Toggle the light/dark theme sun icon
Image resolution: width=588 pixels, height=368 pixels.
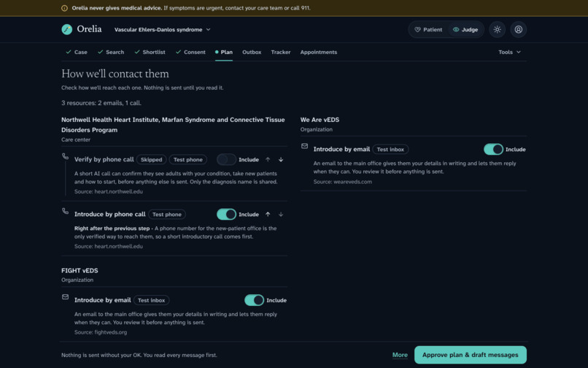click(x=498, y=29)
